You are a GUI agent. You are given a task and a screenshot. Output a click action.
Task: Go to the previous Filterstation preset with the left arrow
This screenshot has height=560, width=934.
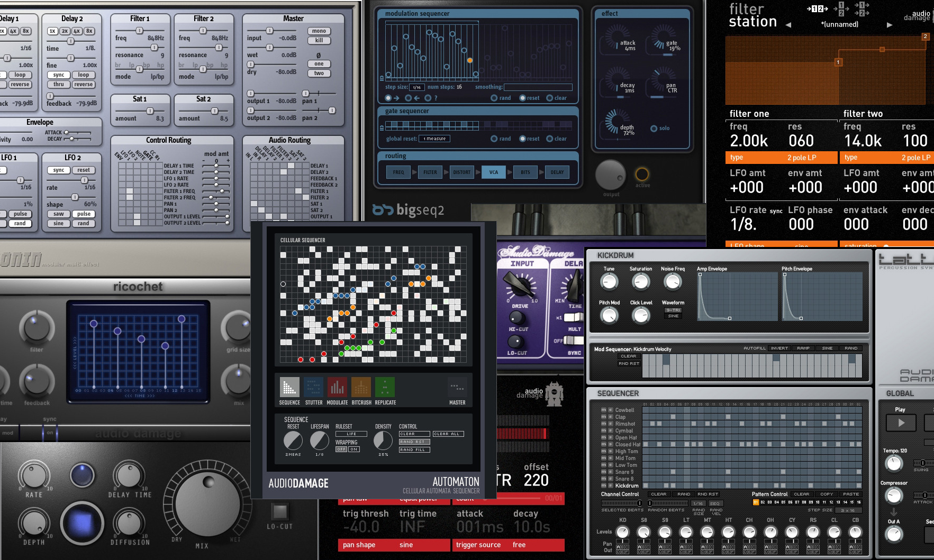(x=788, y=25)
